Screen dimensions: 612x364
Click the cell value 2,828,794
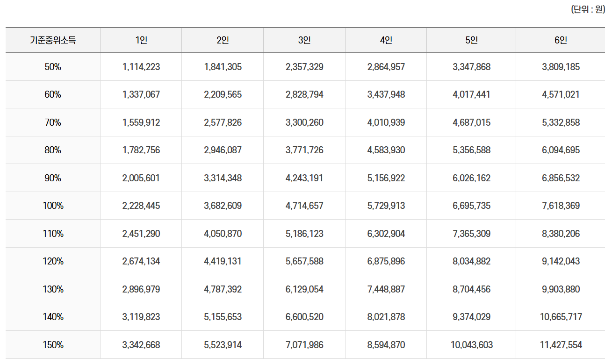(x=304, y=94)
